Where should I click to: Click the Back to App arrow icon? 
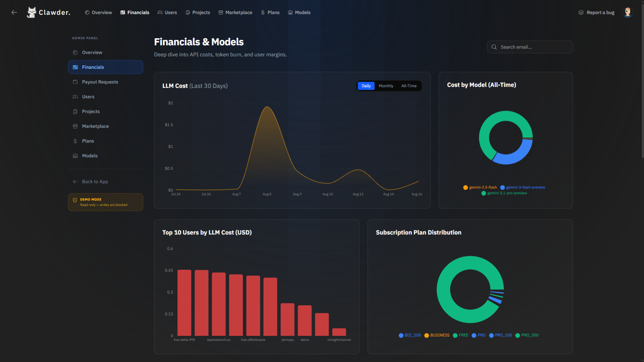point(75,181)
